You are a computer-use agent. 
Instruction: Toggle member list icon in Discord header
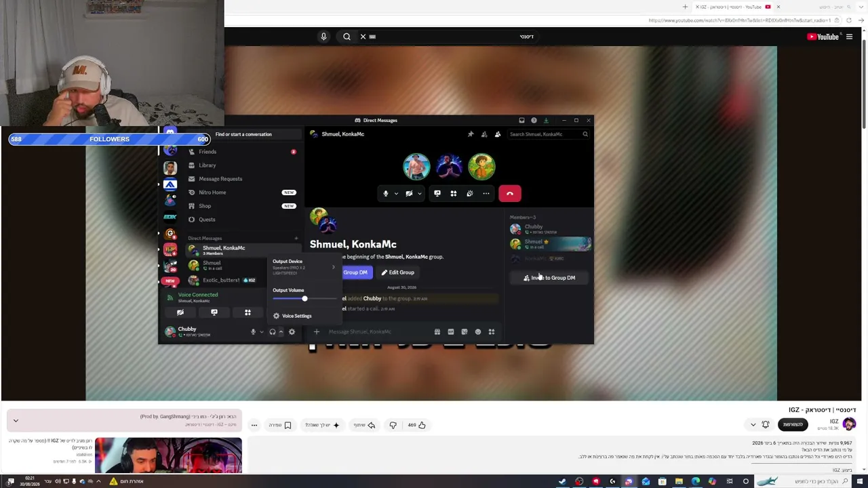click(498, 134)
